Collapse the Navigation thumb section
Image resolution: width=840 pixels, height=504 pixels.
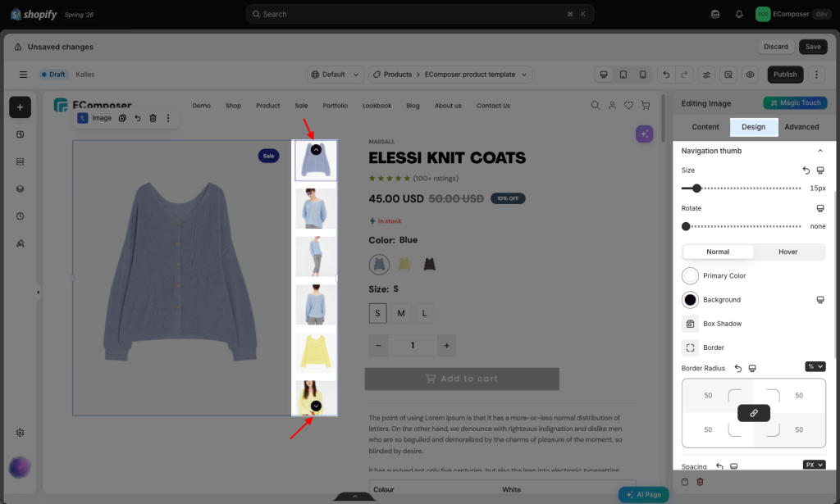(820, 151)
